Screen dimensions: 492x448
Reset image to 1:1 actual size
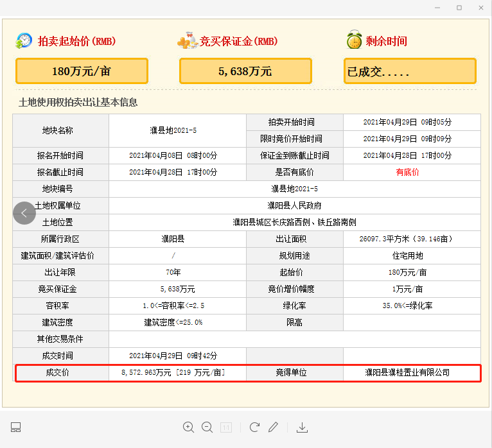(x=226, y=427)
